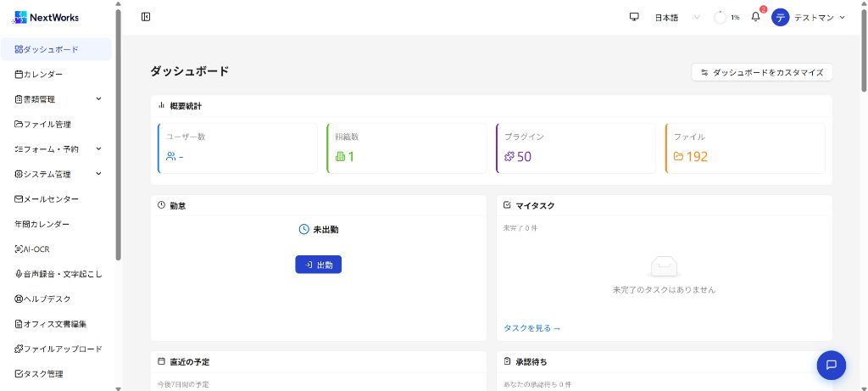Click the users icon in ユーザー数 card

tap(170, 157)
